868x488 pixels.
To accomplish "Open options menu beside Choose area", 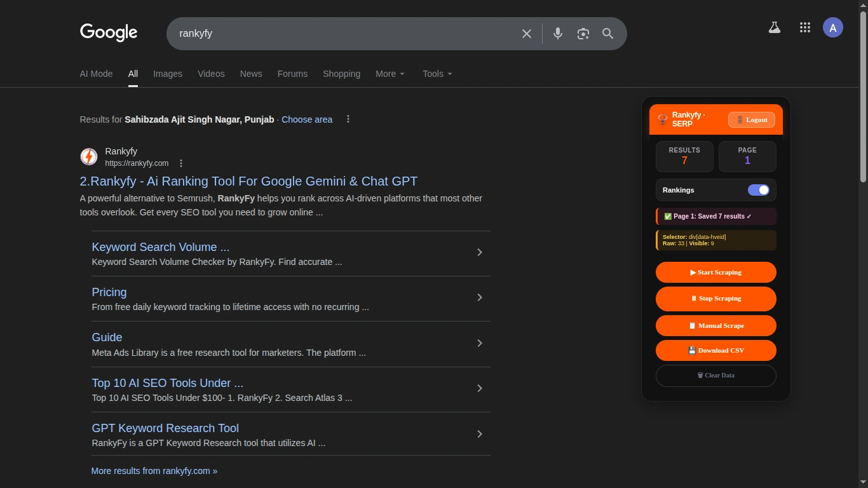I will point(348,119).
